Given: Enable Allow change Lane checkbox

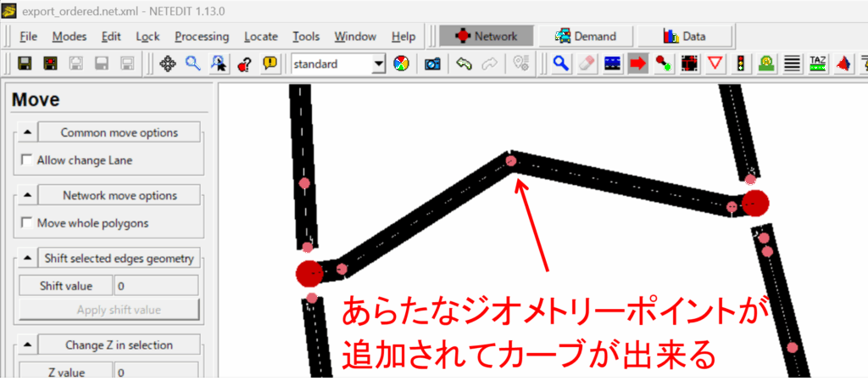Looking at the screenshot, I should pos(25,160).
